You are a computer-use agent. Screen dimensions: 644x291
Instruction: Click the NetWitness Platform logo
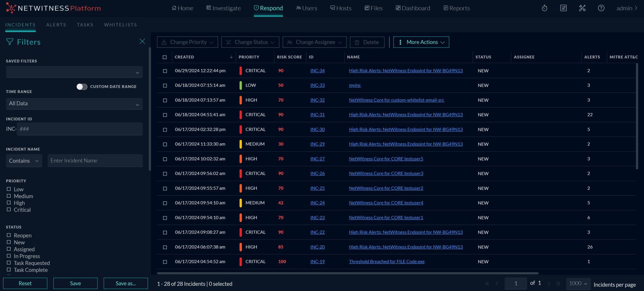tap(53, 8)
